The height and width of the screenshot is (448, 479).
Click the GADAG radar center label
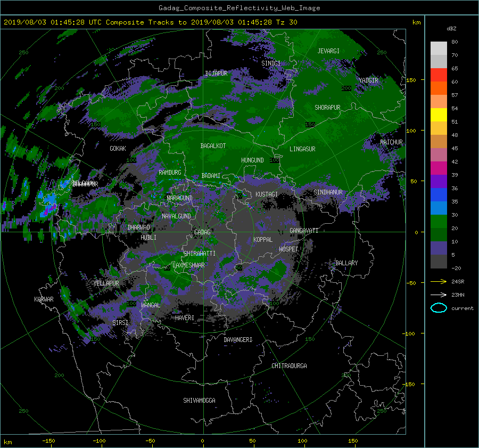202,232
